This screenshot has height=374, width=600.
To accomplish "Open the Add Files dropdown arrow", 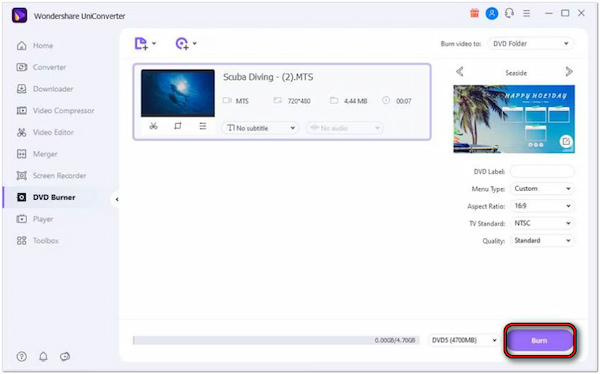I will [154, 43].
